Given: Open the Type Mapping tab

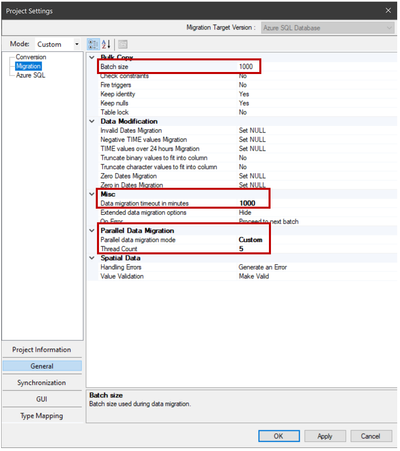Looking at the screenshot, I should coord(42,416).
